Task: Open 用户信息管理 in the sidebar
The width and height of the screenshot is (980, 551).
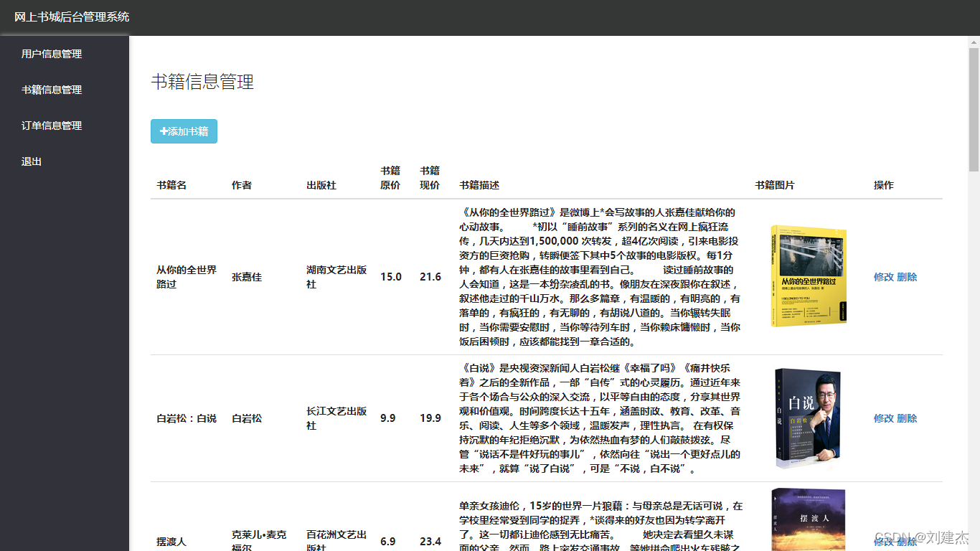Action: tap(52, 54)
